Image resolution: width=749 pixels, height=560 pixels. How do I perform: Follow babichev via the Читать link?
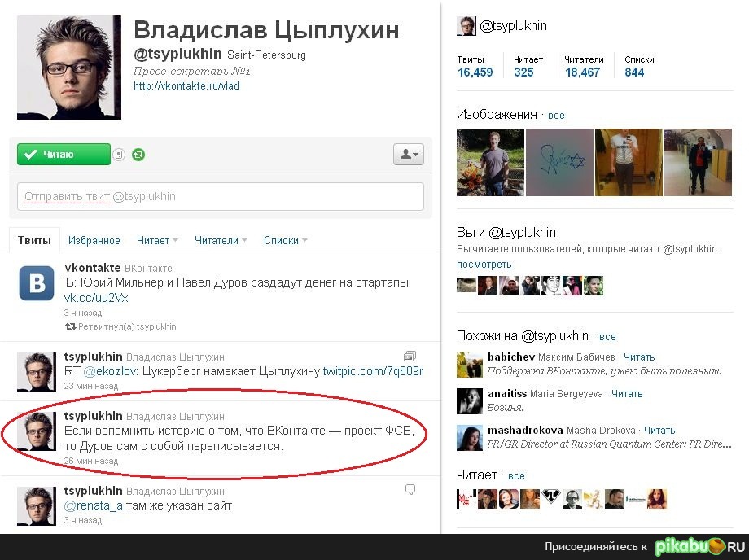pyautogui.click(x=639, y=357)
